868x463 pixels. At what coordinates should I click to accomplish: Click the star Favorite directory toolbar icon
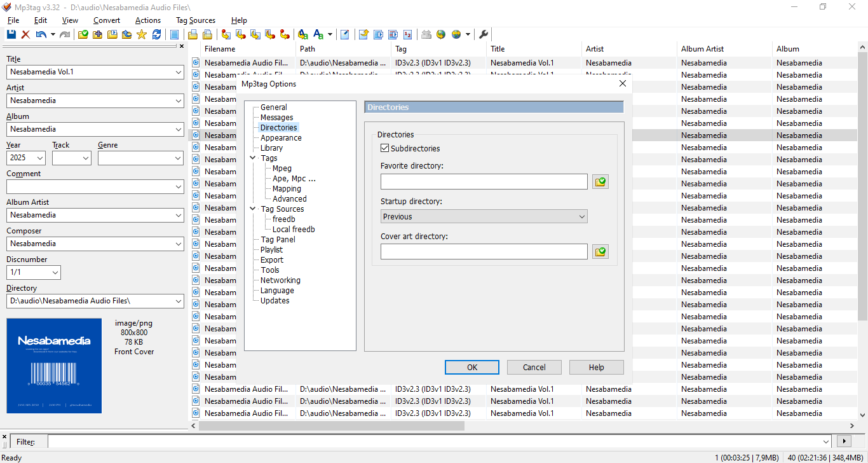(x=142, y=34)
